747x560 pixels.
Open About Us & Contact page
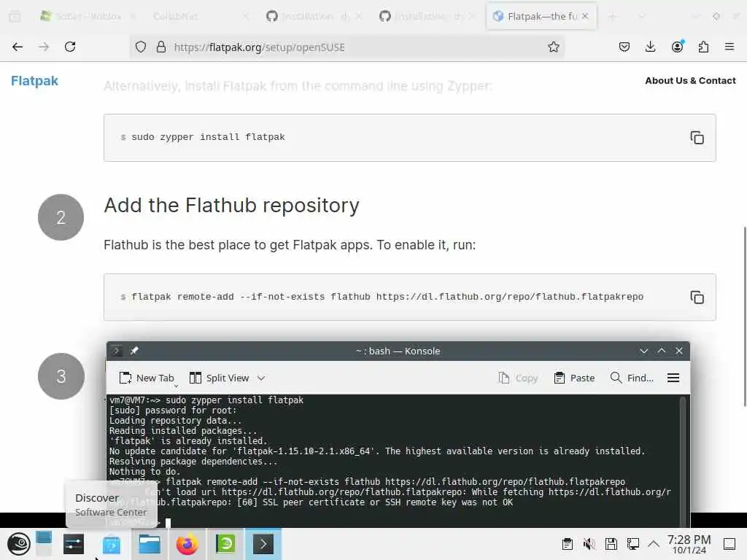click(x=690, y=80)
